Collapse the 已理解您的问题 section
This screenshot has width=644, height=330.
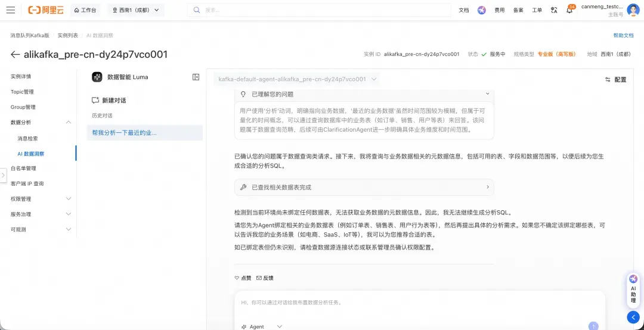[x=488, y=94]
